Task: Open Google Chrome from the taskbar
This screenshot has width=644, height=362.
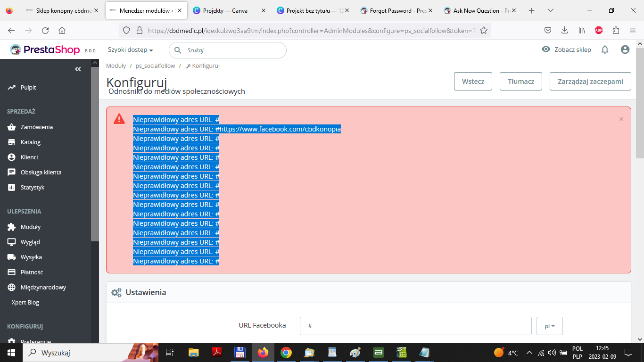Action: 286,353
